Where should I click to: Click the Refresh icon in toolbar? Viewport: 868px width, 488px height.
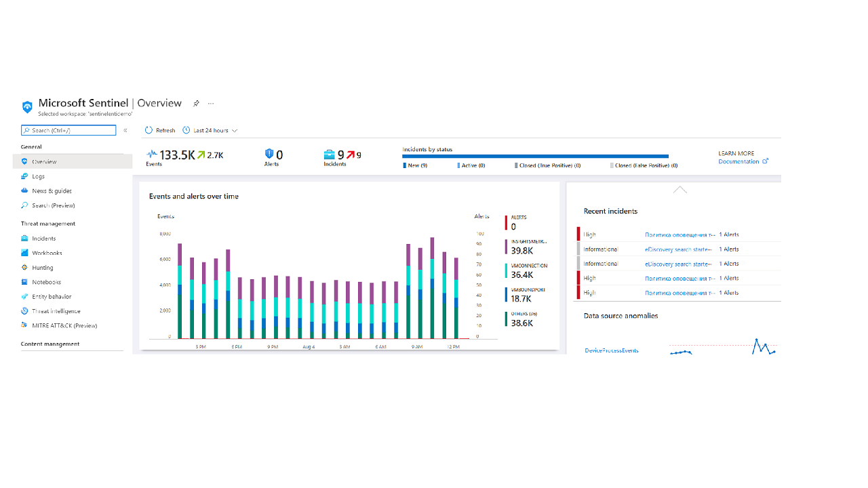click(x=149, y=130)
